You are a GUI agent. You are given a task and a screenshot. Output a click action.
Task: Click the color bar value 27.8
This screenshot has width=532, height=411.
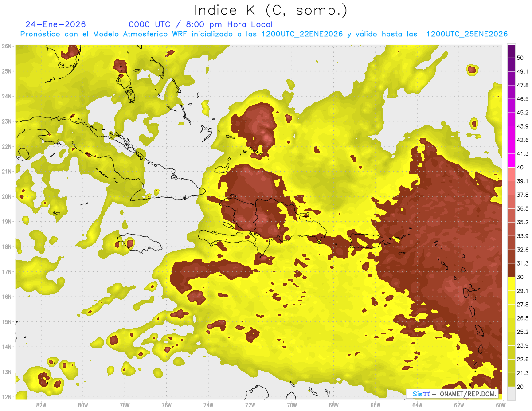pos(522,304)
